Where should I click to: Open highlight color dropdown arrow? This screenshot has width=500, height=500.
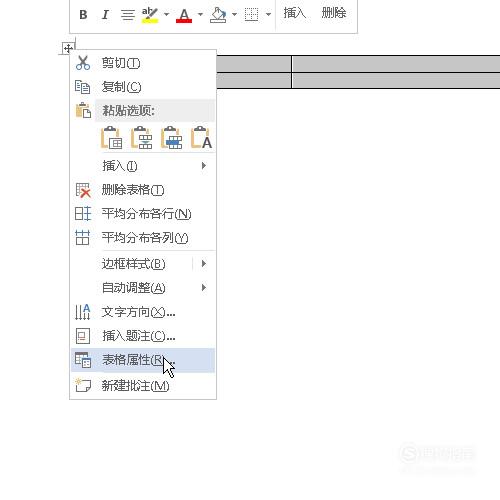pyautogui.click(x=166, y=15)
